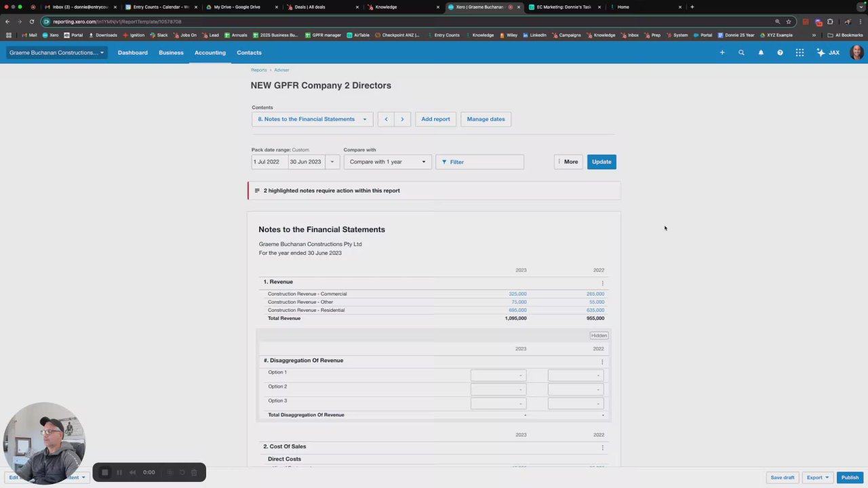Image resolution: width=868 pixels, height=488 pixels.
Task: Expand the organisation switcher Graeme Buchanan Constructions
Action: pyautogui.click(x=57, y=52)
